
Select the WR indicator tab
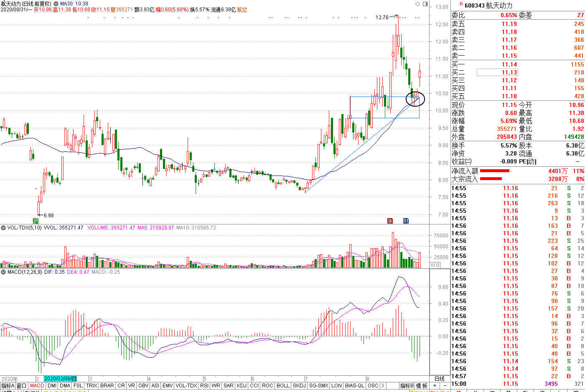pyautogui.click(x=216, y=385)
